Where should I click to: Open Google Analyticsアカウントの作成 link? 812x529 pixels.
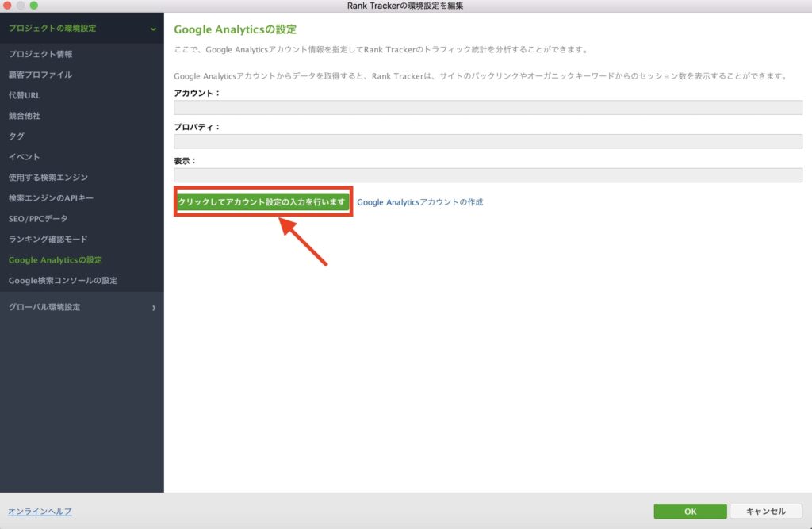(x=420, y=202)
